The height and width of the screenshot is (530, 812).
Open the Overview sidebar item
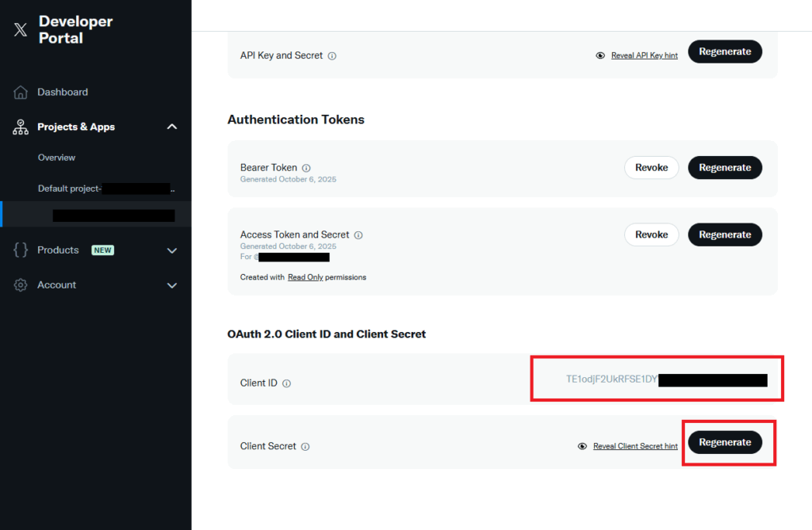point(57,158)
